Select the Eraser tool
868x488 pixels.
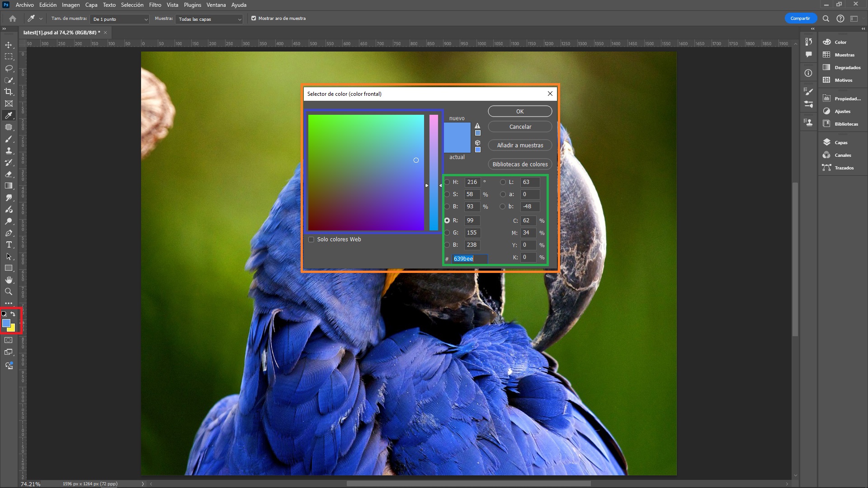pos(9,174)
